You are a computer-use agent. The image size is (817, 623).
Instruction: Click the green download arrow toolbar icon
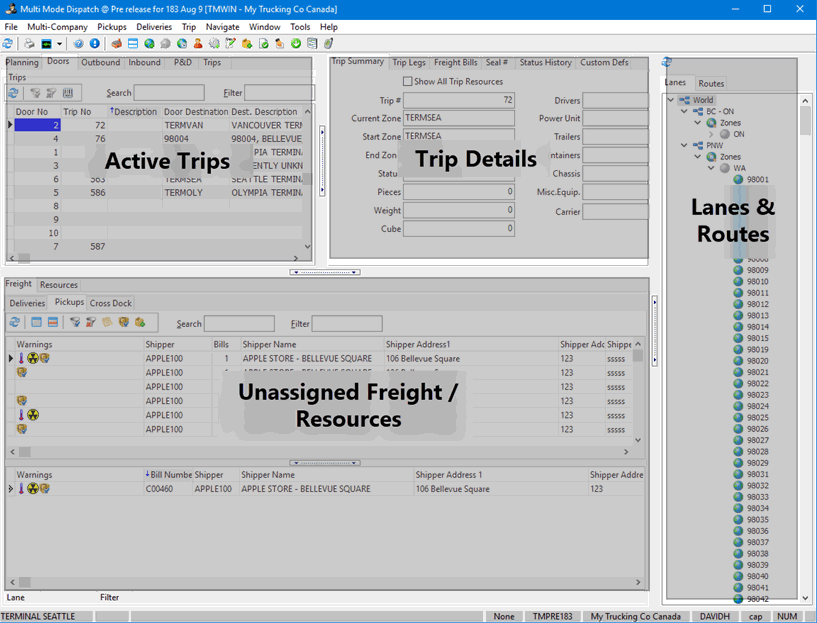click(x=296, y=44)
